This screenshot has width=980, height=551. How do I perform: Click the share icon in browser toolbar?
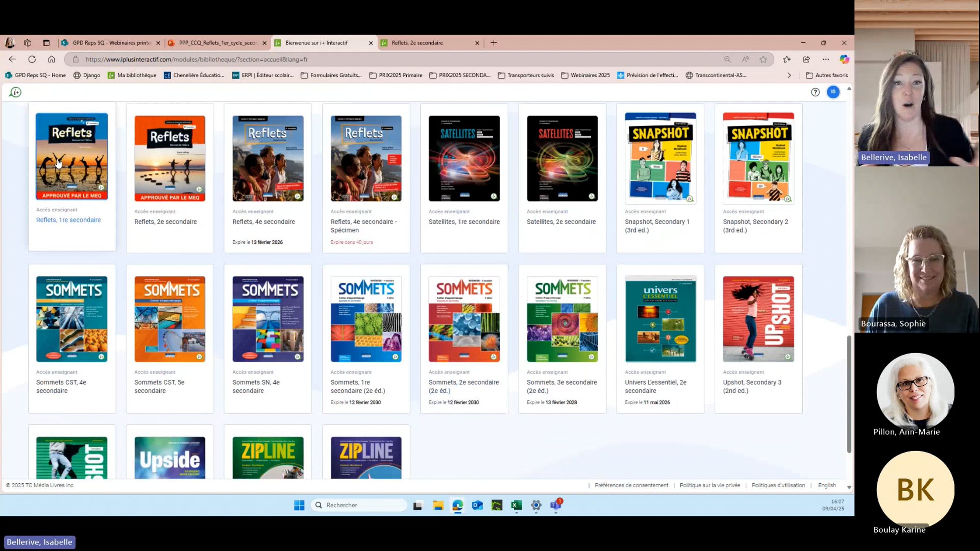(806, 59)
